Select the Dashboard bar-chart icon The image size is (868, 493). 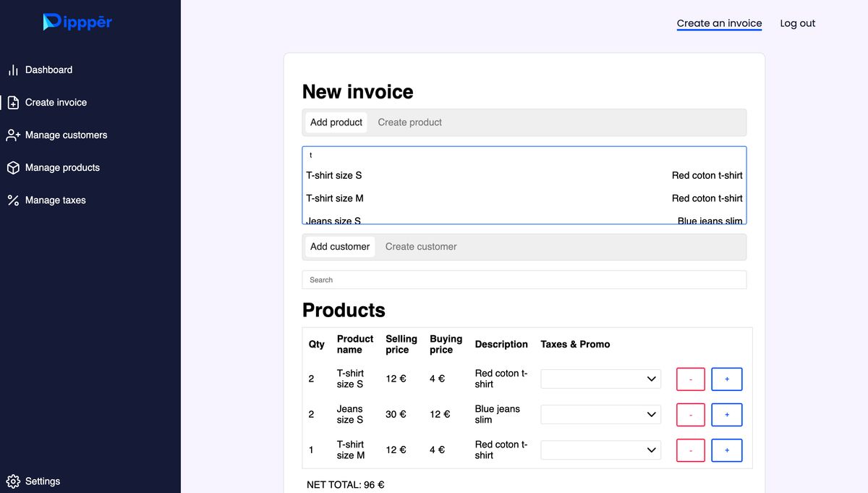[13, 69]
